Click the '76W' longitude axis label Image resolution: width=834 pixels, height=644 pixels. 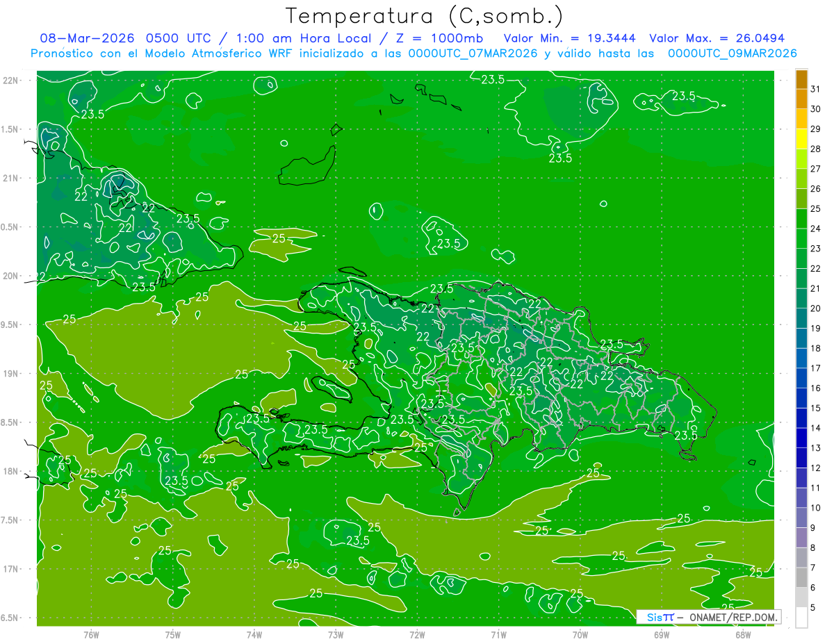click(x=91, y=635)
